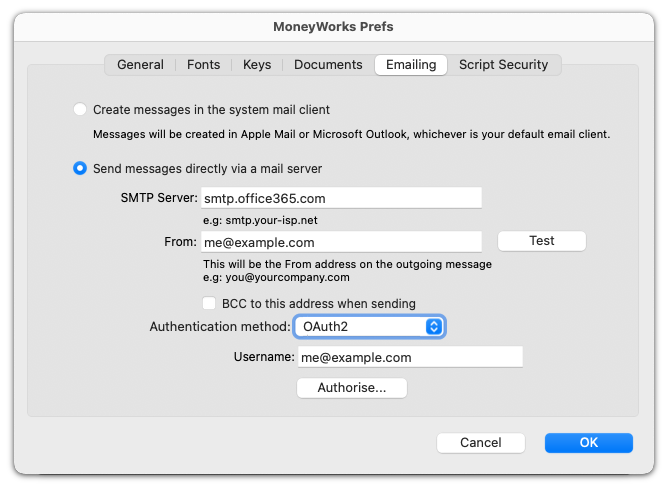Click the 'e.g: you@yourcompany.com' example text
Viewport: 669px width, 488px height.
(276, 277)
